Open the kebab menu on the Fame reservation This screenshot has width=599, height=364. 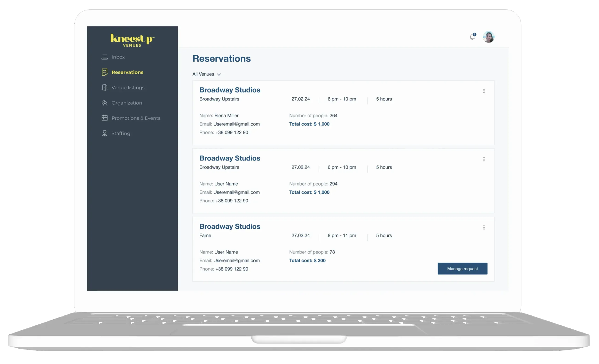484,227
